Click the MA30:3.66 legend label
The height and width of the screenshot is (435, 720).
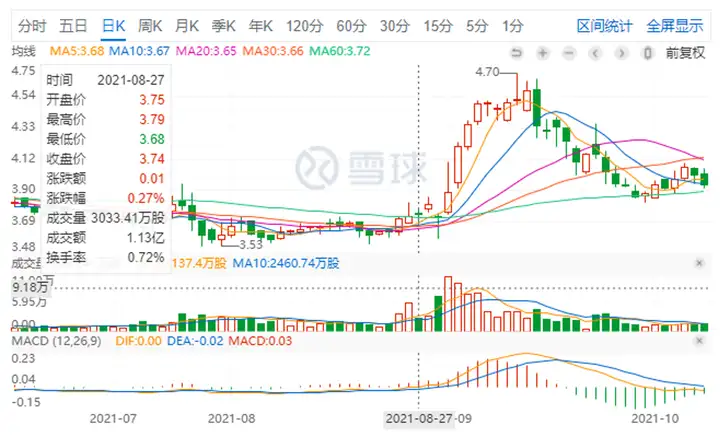click(273, 51)
